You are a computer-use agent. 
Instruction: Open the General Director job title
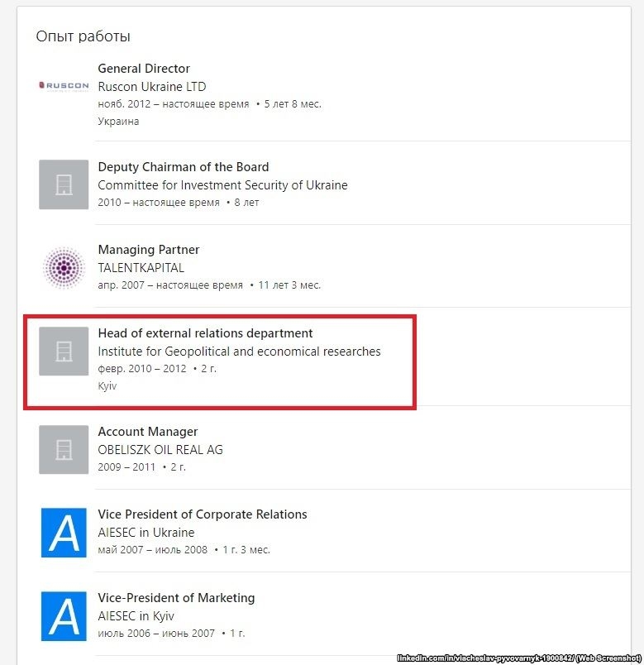(144, 69)
